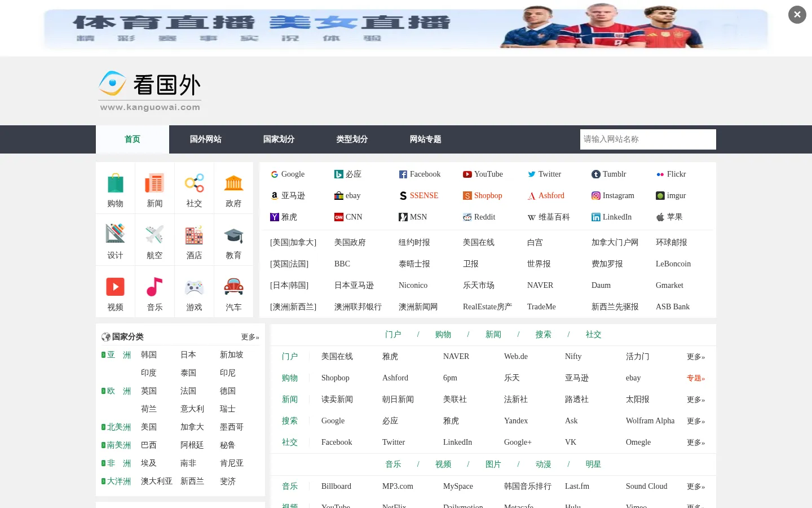Switch to the 搜索 tab in first section
Screen dimensions: 812x508
(x=544, y=335)
